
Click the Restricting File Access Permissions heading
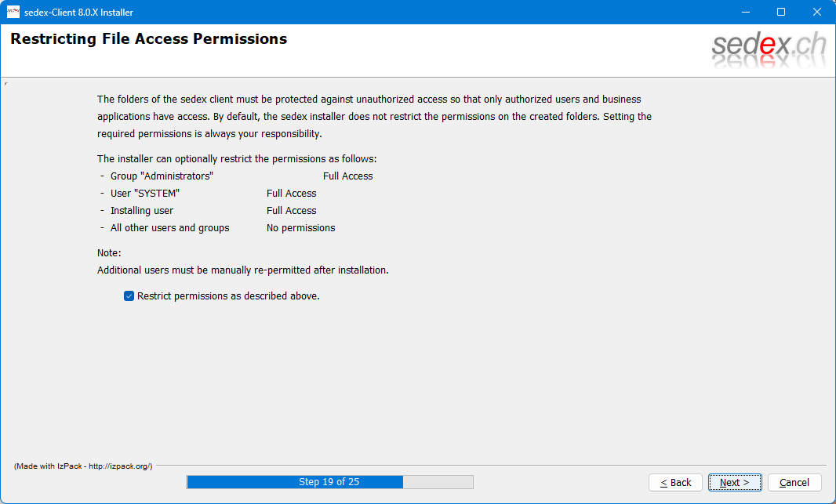pos(149,39)
